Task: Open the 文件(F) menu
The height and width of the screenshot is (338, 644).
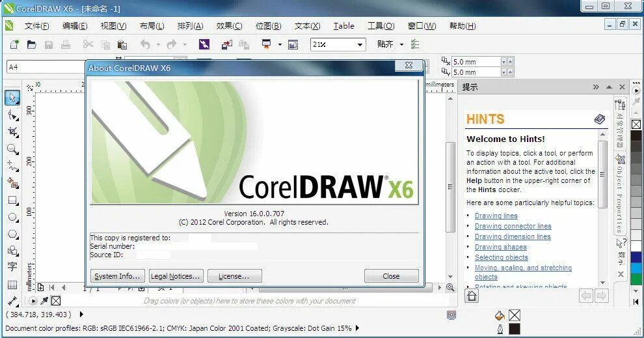Action: [36, 26]
